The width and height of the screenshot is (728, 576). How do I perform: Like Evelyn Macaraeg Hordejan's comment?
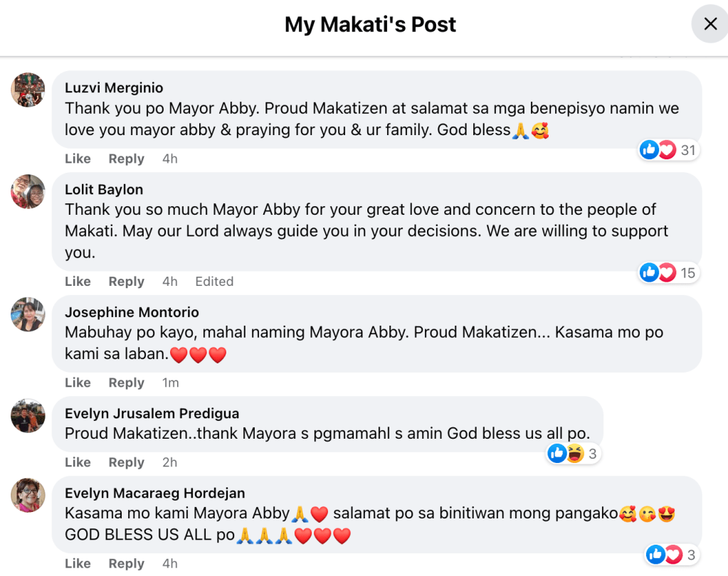(78, 563)
